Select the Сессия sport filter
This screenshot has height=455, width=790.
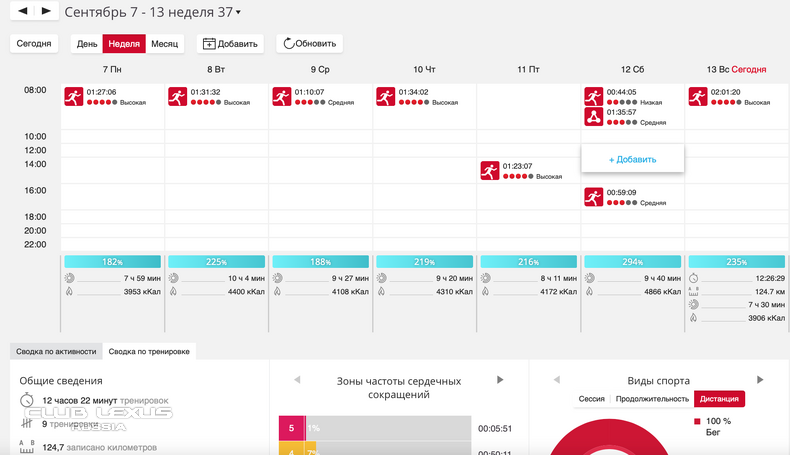pyautogui.click(x=591, y=399)
